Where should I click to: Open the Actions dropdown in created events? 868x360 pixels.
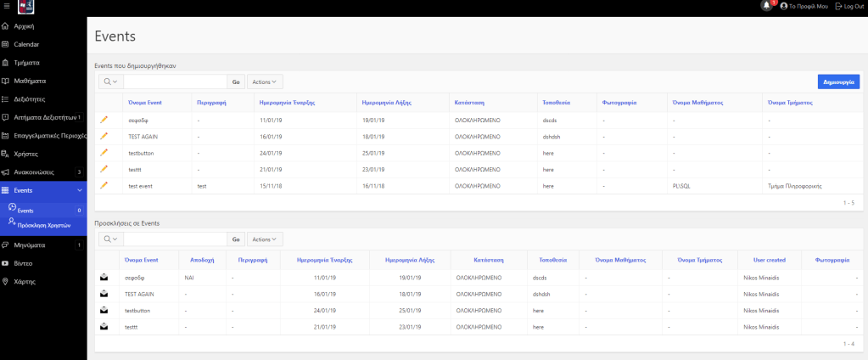265,82
